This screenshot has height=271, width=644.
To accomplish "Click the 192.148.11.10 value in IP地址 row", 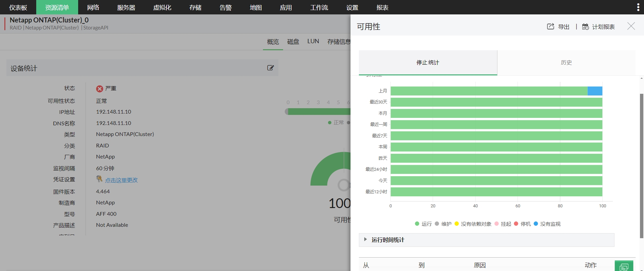I will [x=114, y=112].
